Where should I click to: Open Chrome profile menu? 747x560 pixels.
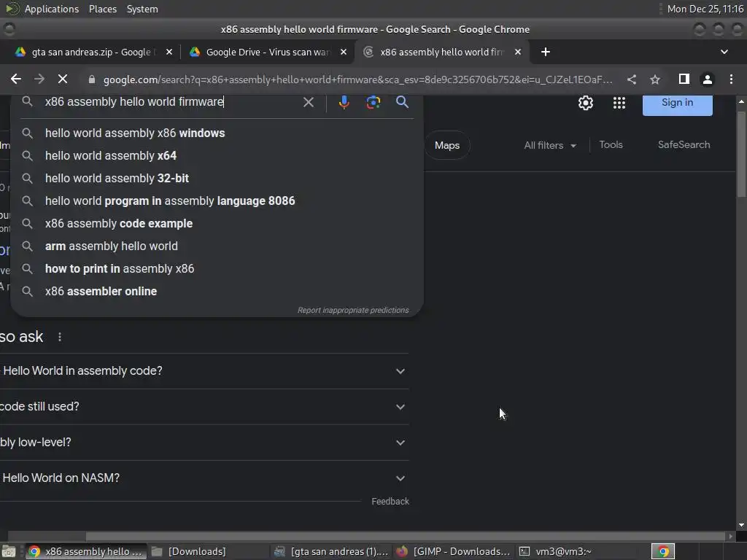(708, 79)
